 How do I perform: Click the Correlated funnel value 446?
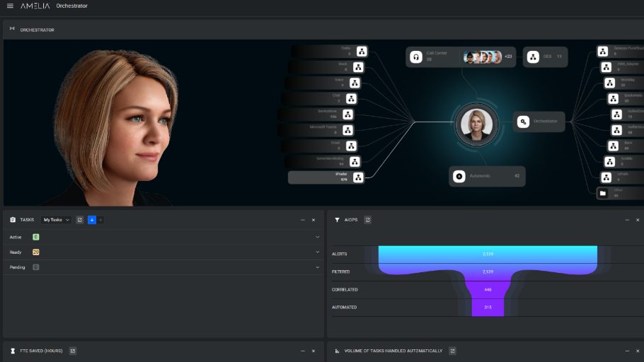pos(488,290)
